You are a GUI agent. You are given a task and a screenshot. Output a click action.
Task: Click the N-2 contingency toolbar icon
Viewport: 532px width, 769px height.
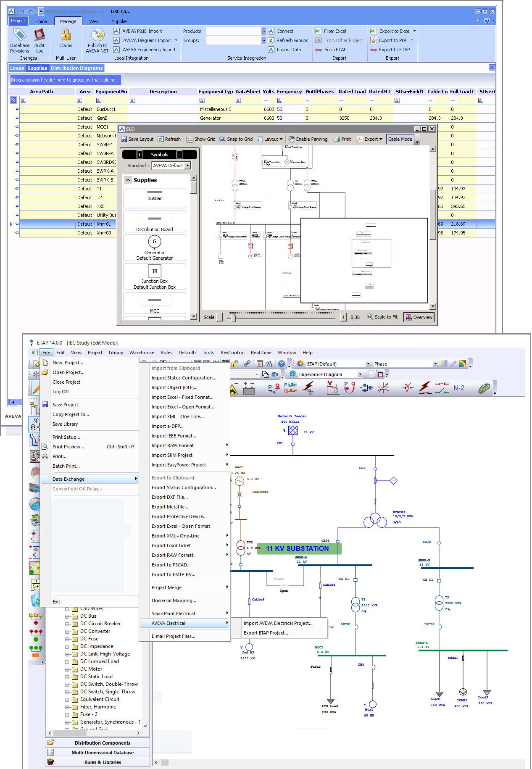459,388
